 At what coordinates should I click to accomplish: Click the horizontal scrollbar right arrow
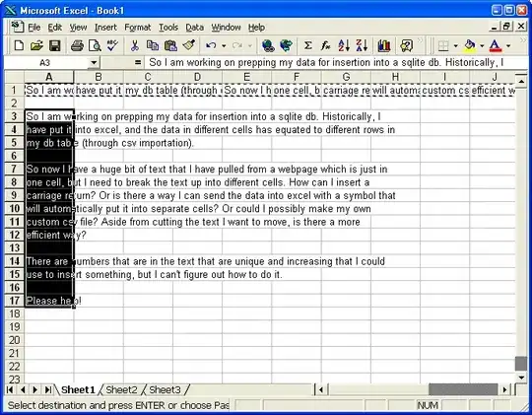(x=504, y=390)
